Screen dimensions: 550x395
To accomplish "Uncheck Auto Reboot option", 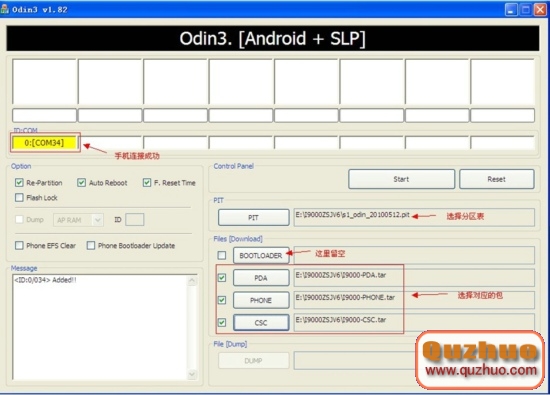I will [81, 182].
